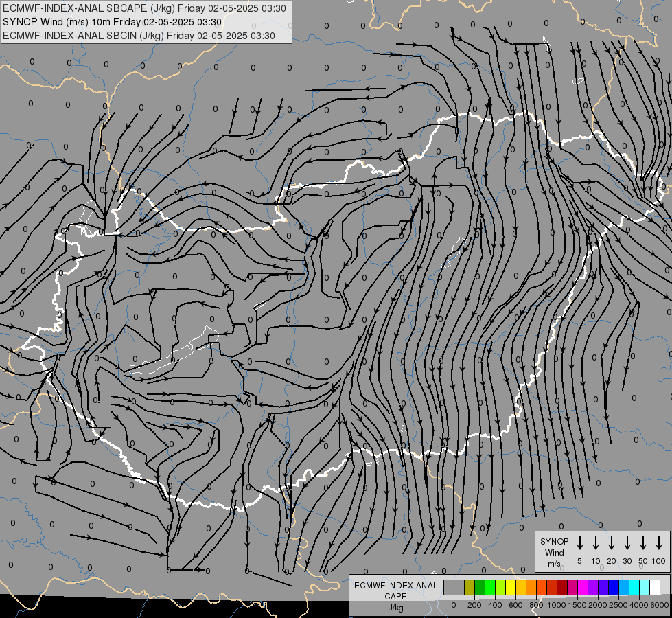Select the SYNOP Wind 10m title line
This screenshot has width=672, height=618.
[x=113, y=22]
